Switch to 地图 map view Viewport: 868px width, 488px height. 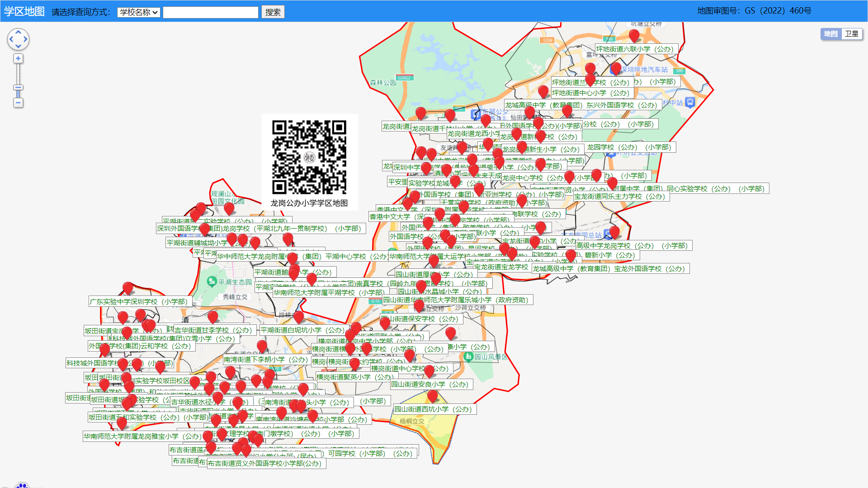pyautogui.click(x=831, y=34)
